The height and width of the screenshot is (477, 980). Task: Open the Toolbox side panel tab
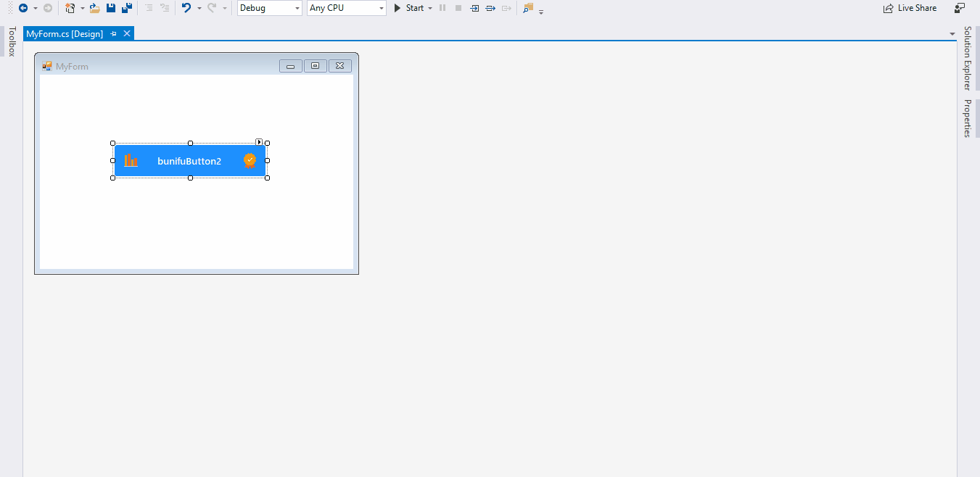[x=12, y=41]
